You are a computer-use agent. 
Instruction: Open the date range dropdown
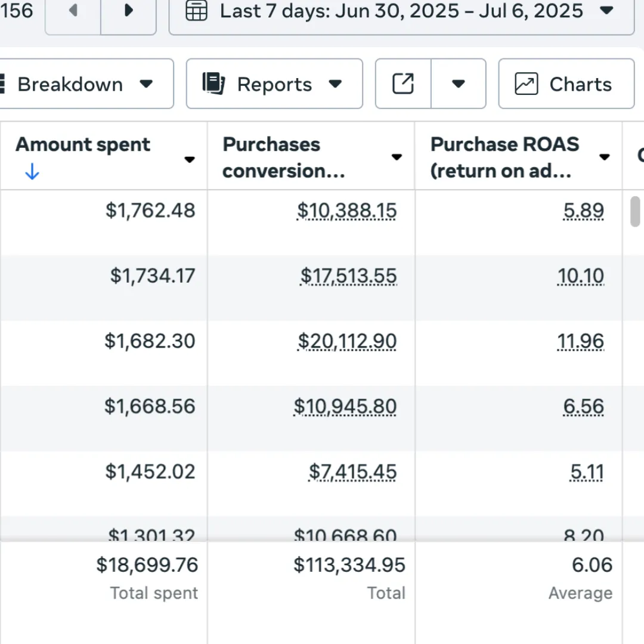(x=606, y=11)
